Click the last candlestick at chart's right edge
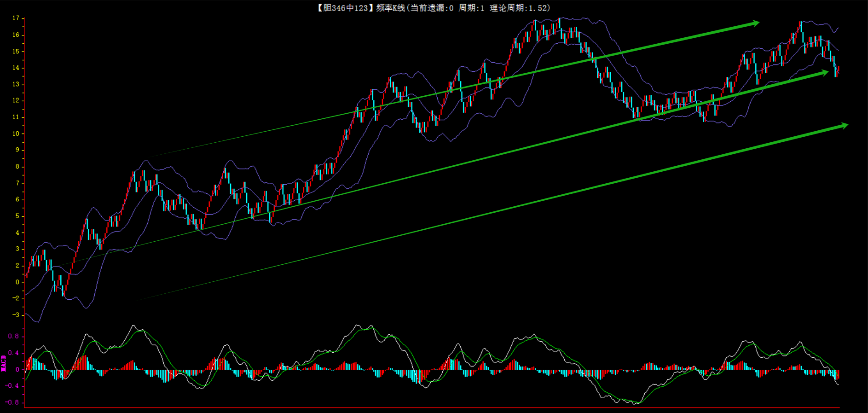The width and height of the screenshot is (868, 413). (x=838, y=70)
